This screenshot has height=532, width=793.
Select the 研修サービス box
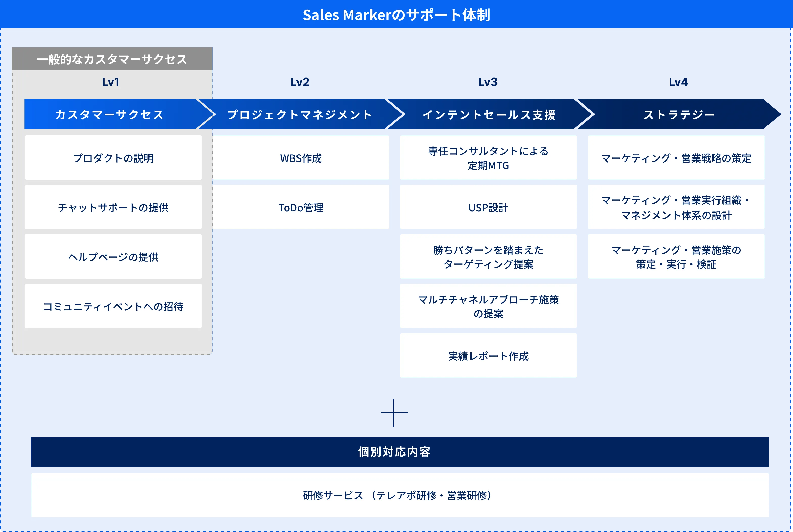coord(396,495)
